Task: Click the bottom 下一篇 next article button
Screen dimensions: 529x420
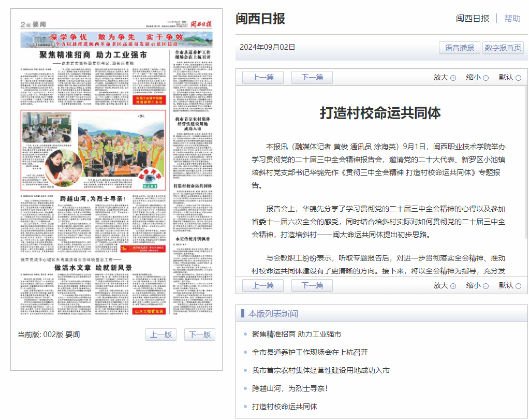Action: [312, 286]
